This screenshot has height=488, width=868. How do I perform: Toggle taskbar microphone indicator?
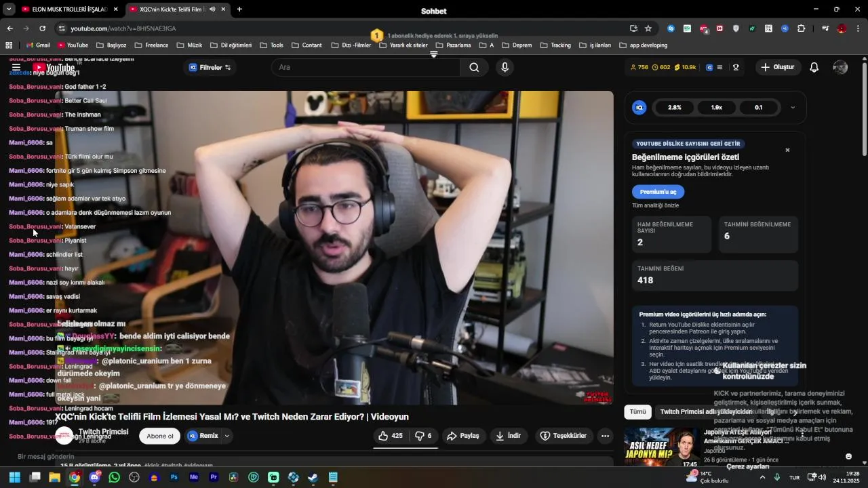tap(777, 477)
